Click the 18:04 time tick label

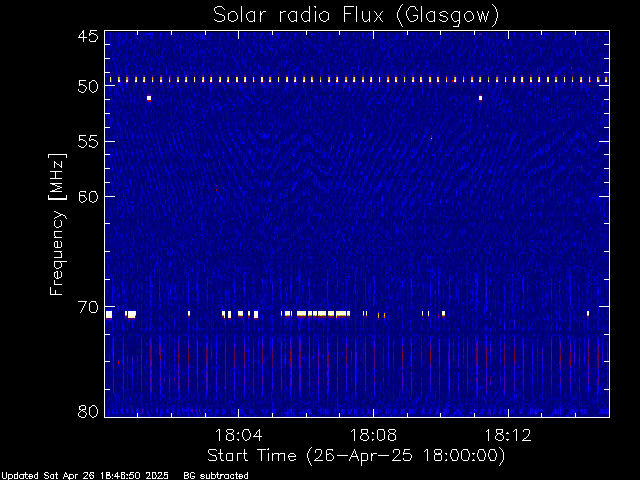click(238, 435)
